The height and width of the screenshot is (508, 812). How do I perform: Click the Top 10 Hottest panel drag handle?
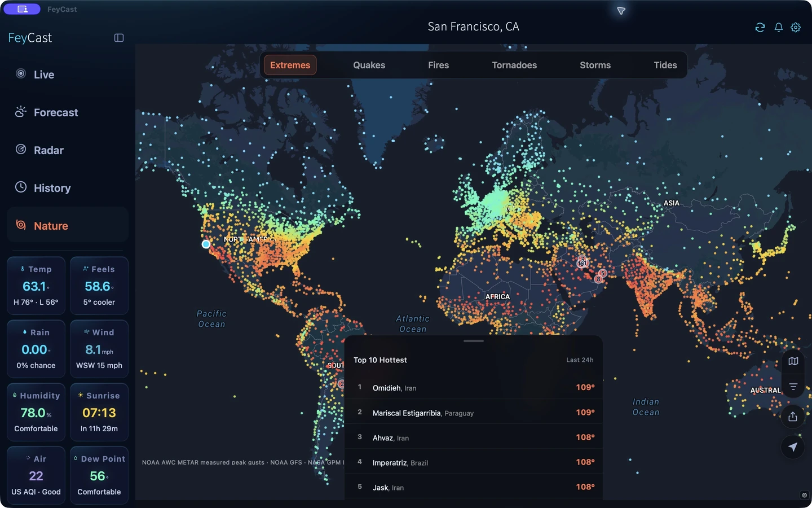(474, 341)
